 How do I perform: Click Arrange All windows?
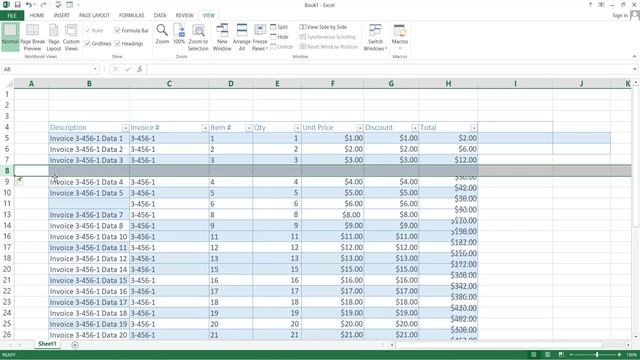242,37
